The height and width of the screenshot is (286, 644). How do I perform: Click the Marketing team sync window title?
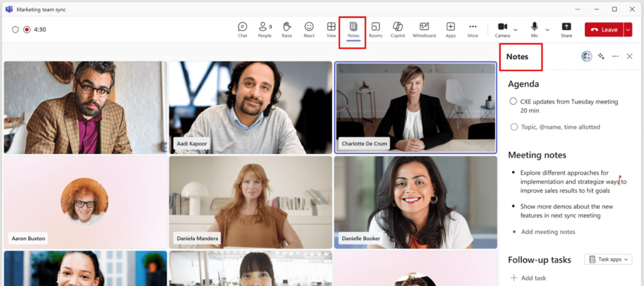(x=41, y=9)
